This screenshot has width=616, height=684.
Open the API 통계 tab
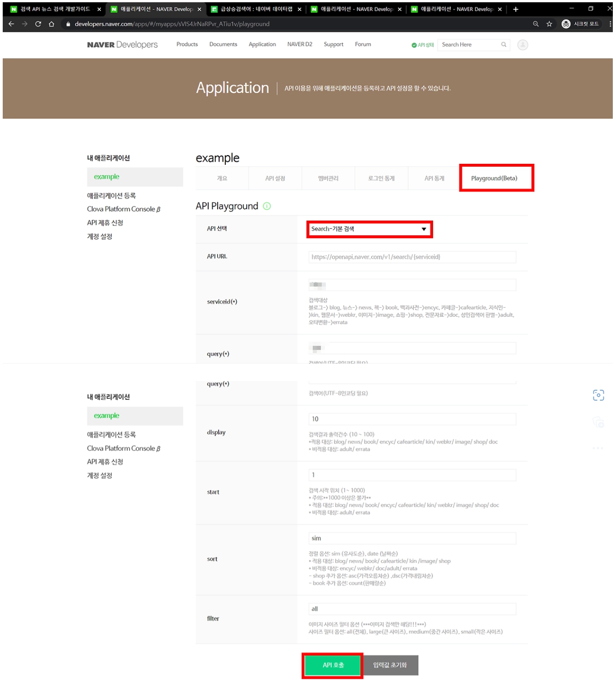tap(435, 178)
